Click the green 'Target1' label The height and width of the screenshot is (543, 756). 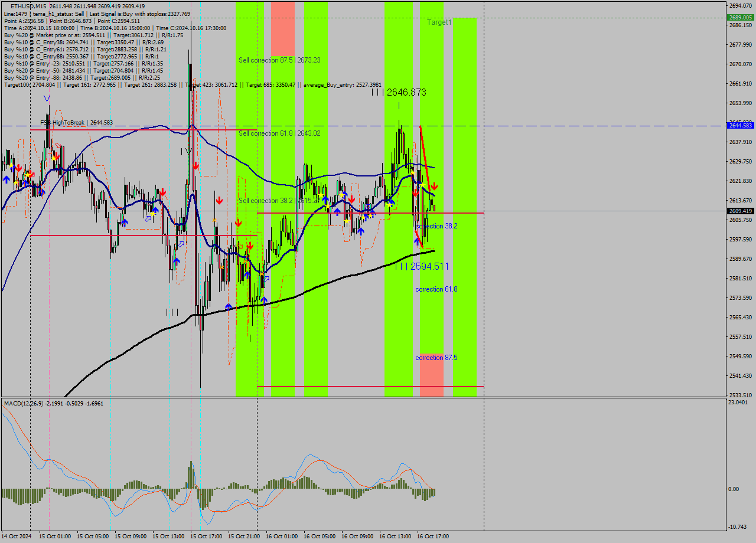coord(439,22)
